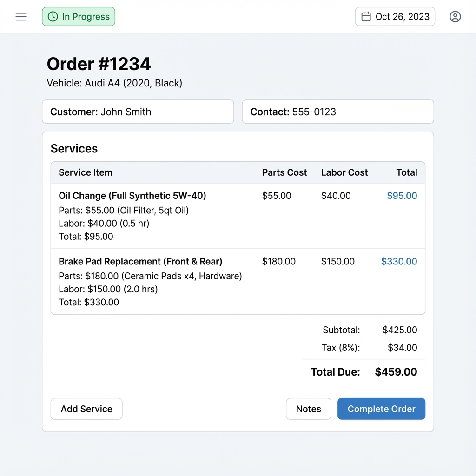Open the Notes button

(x=308, y=409)
